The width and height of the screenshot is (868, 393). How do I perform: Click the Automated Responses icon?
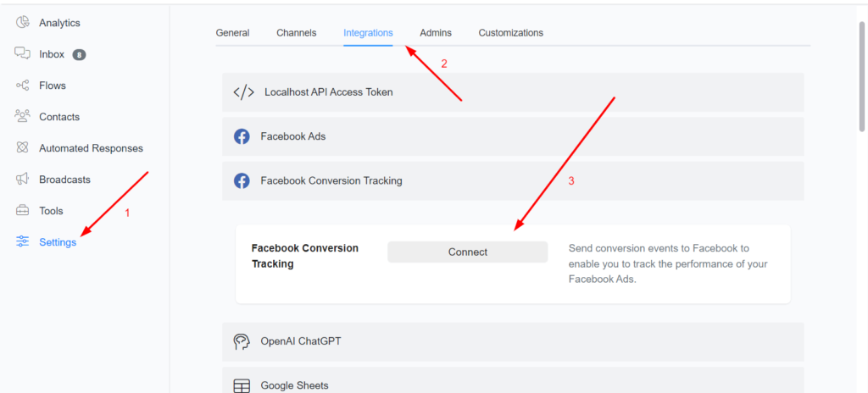point(23,148)
